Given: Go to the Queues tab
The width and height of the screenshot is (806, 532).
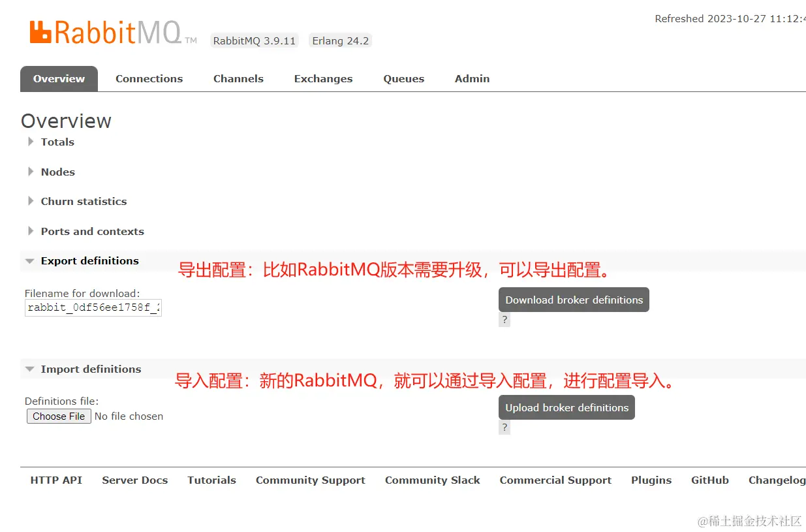Looking at the screenshot, I should click(403, 78).
